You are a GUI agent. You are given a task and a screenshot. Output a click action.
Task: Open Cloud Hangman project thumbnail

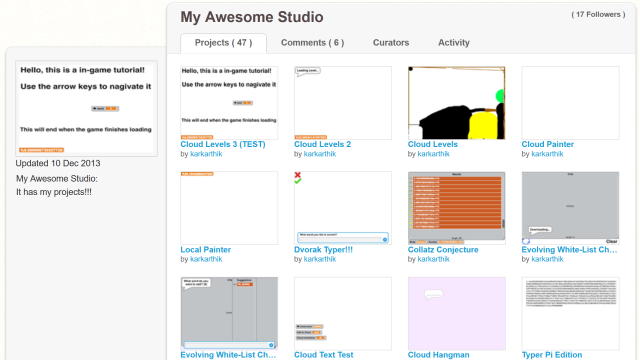(x=456, y=313)
